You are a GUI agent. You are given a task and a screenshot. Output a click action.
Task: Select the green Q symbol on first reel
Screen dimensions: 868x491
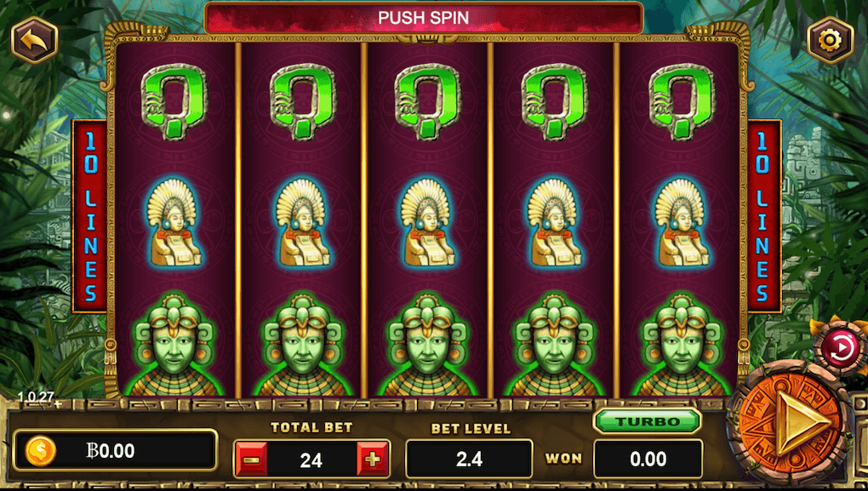pos(174,102)
